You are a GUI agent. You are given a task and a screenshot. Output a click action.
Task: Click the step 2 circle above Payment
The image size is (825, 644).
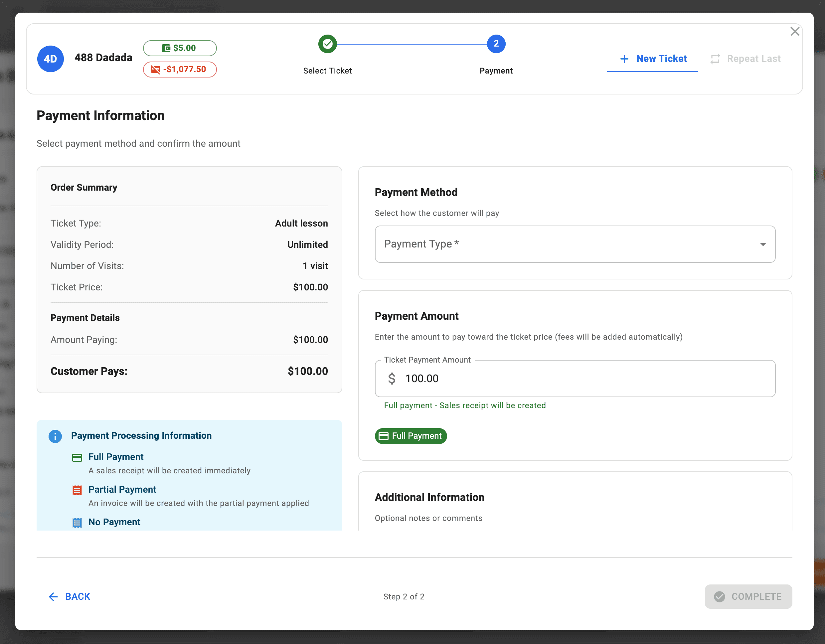[496, 44]
